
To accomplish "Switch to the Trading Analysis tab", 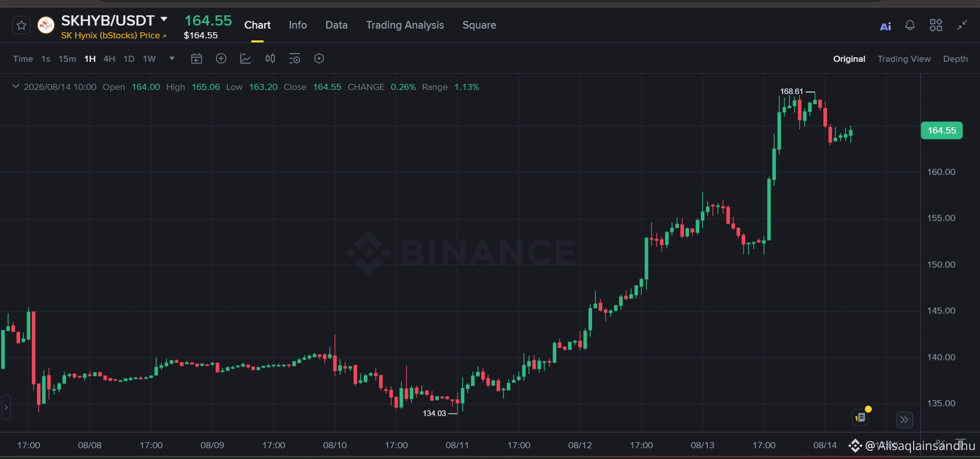I will (405, 25).
